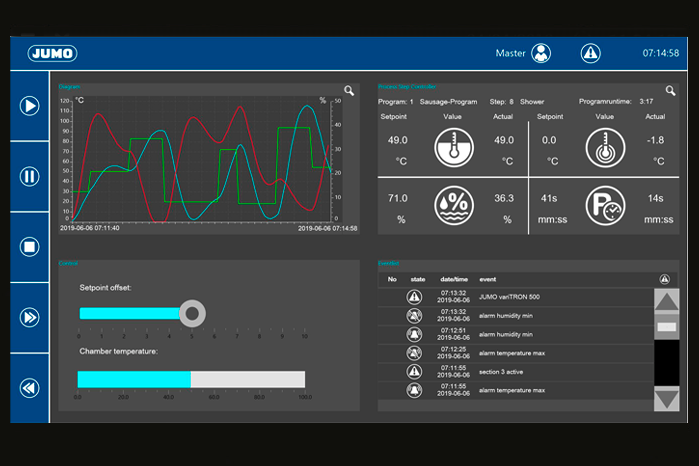Pause the running program in sidebar

click(29, 176)
